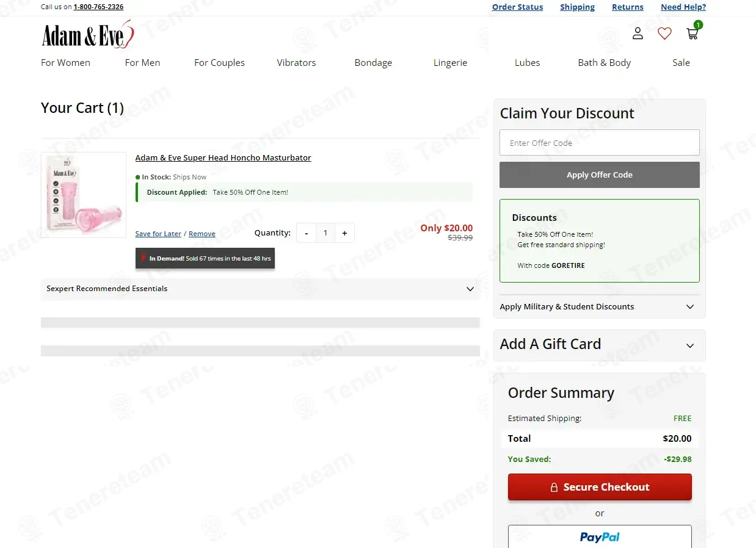The height and width of the screenshot is (548, 756).
Task: Remove the item from the cart
Action: pyautogui.click(x=202, y=234)
